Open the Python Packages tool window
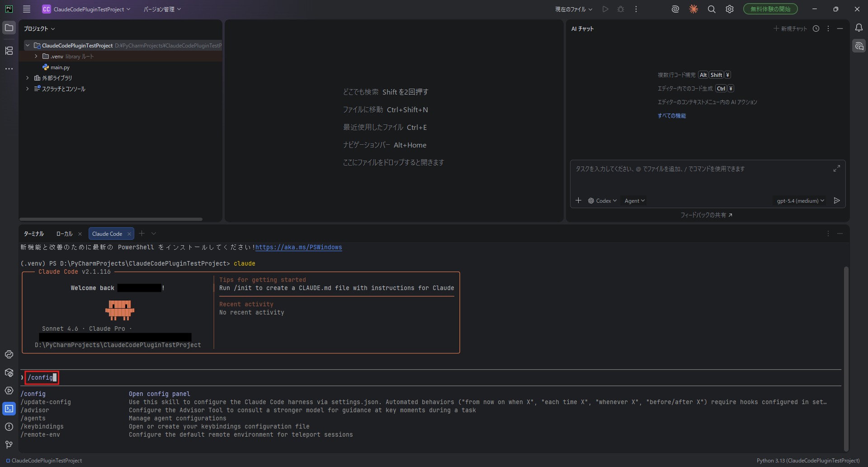868x467 pixels. 9,372
